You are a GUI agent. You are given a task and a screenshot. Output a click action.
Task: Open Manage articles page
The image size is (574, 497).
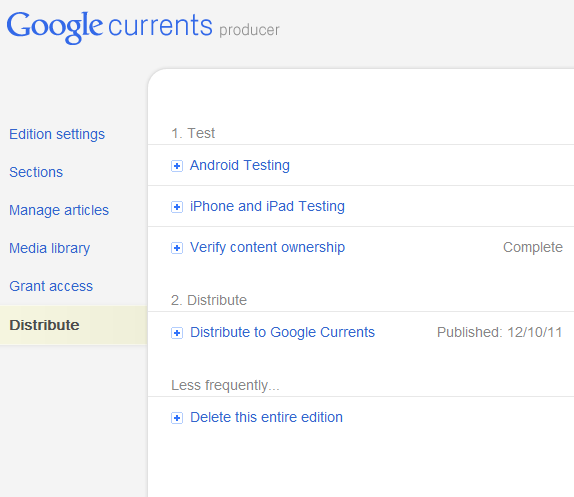coord(59,210)
